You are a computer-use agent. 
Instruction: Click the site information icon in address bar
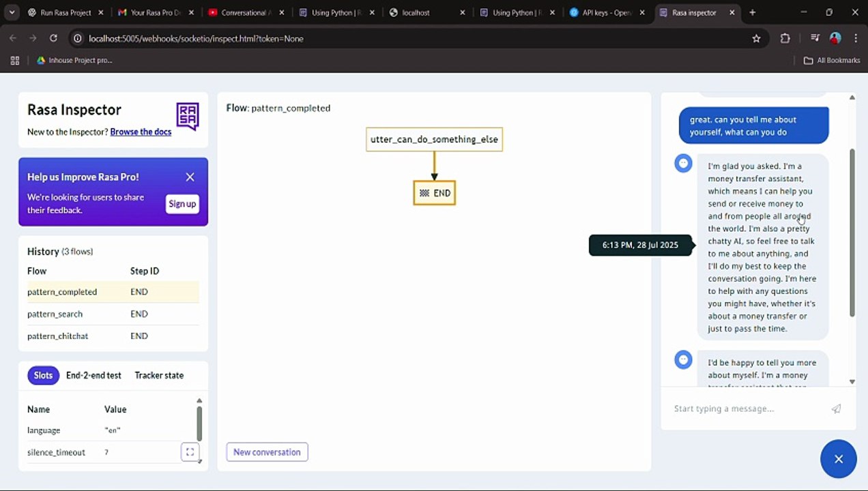(77, 39)
